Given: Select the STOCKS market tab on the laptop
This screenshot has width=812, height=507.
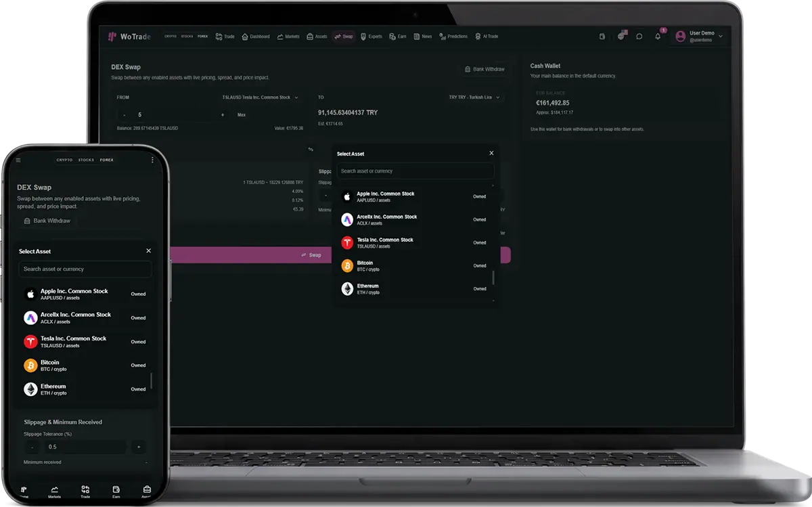Looking at the screenshot, I should click(187, 37).
